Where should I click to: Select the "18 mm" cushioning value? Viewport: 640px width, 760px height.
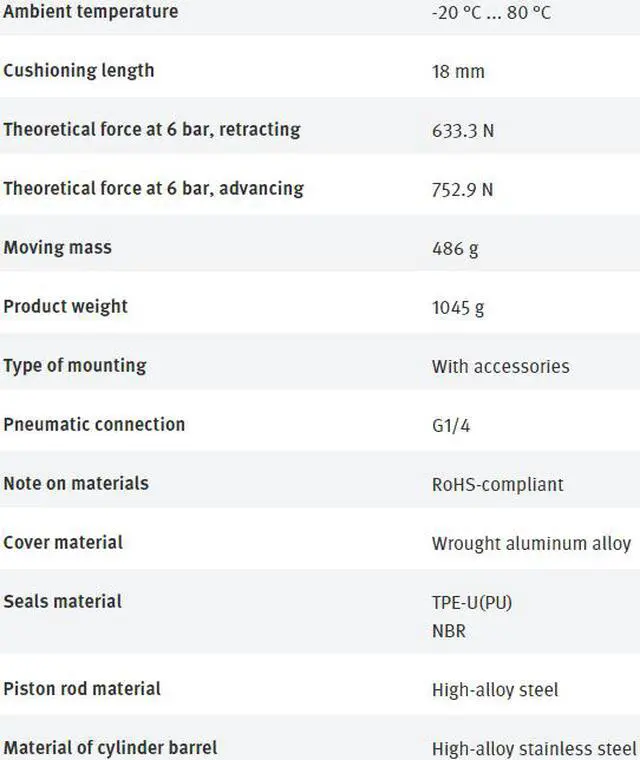pyautogui.click(x=458, y=72)
